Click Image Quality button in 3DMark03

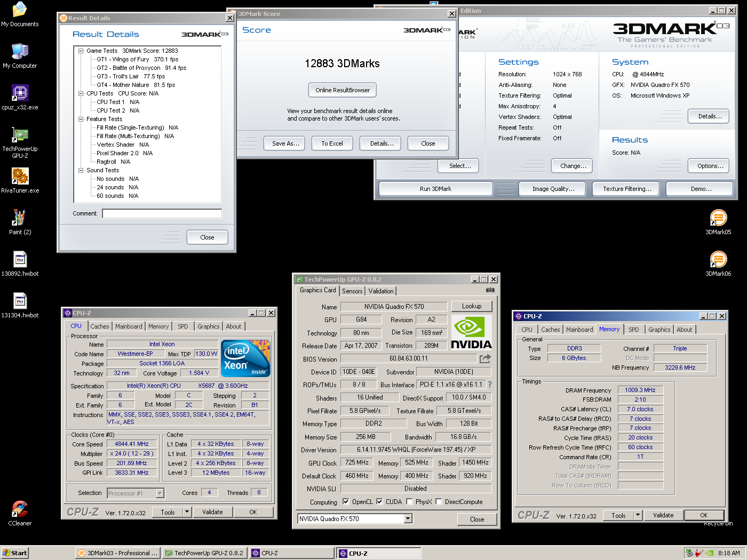click(553, 189)
